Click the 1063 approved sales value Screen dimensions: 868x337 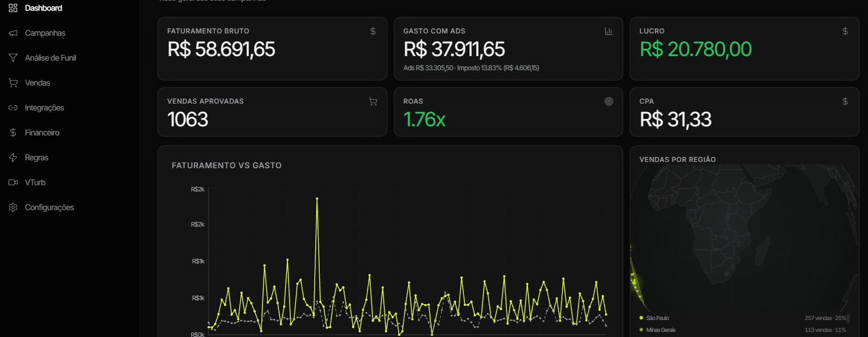pos(188,120)
